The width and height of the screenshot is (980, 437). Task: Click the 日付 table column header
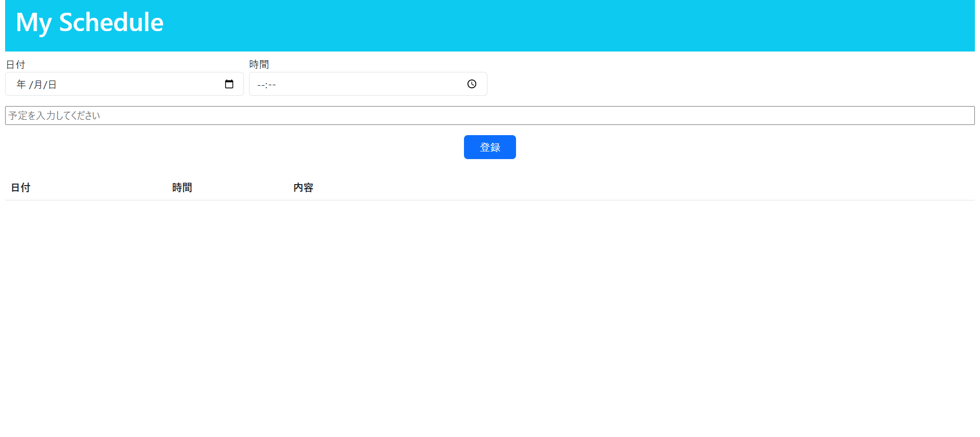point(20,188)
